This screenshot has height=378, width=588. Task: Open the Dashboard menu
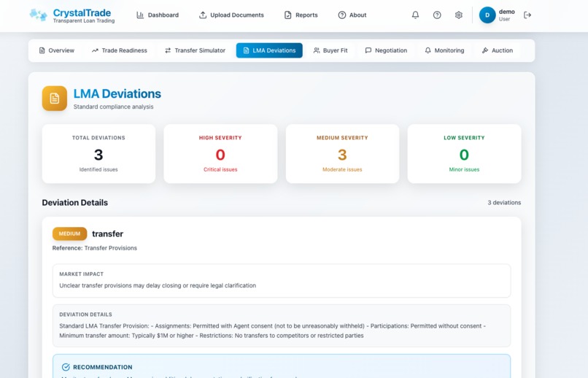point(158,15)
